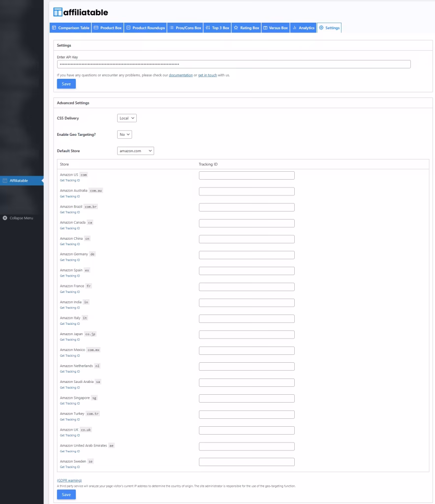This screenshot has height=504, width=435.
Task: Get Tracking ID for Amazon Sweden
Action: click(70, 467)
